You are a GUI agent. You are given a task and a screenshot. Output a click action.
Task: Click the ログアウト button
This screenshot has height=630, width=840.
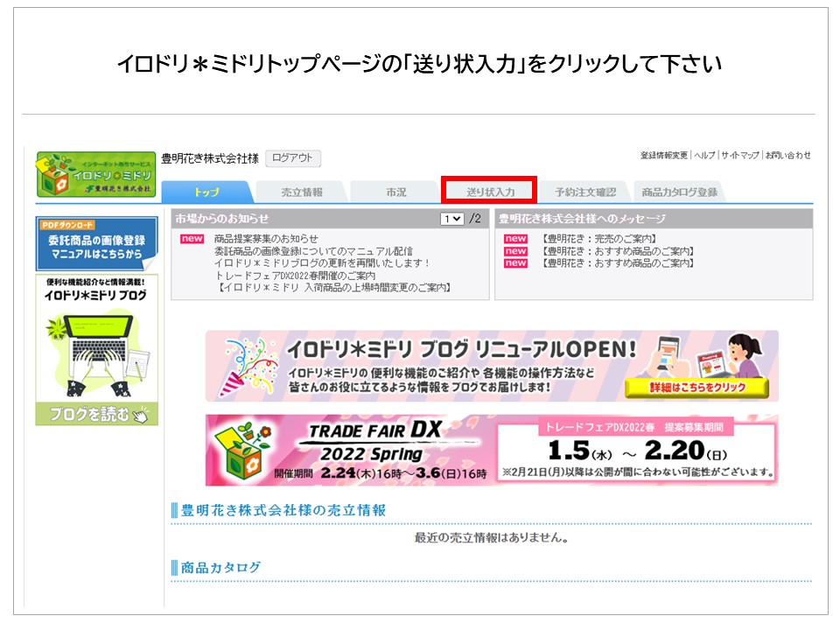292,158
